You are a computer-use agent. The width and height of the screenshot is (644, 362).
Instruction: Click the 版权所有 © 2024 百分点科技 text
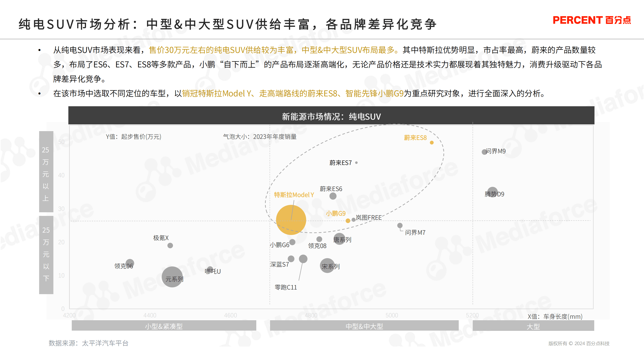pyautogui.click(x=579, y=343)
